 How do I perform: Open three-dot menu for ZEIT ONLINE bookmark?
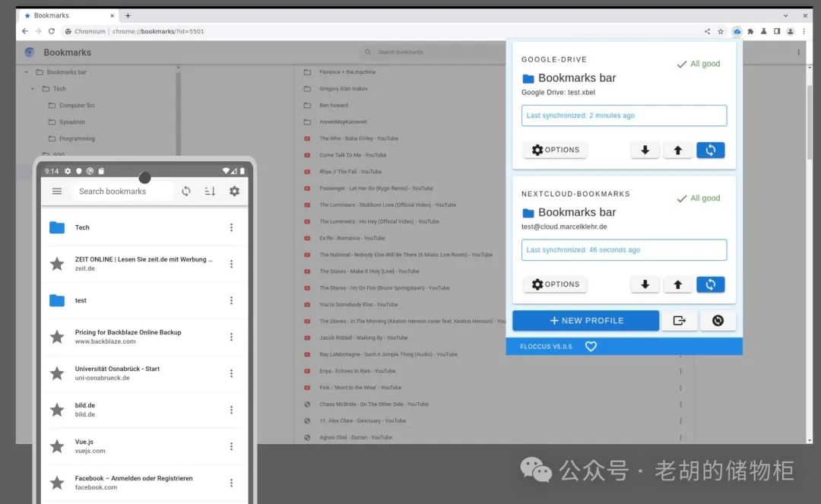point(231,264)
